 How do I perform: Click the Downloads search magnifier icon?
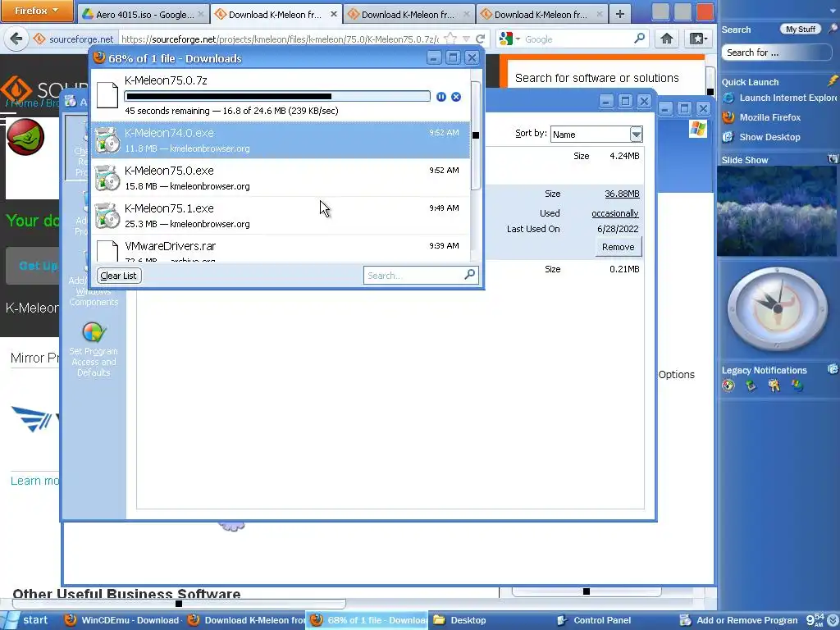[x=469, y=275]
